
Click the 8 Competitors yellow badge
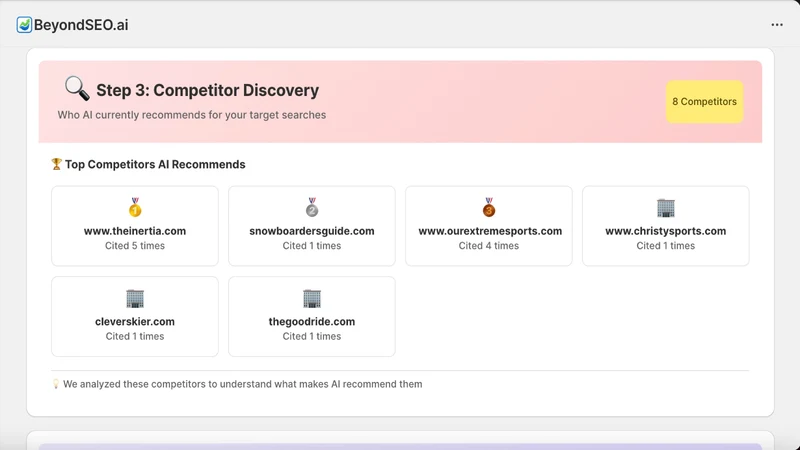pyautogui.click(x=704, y=102)
